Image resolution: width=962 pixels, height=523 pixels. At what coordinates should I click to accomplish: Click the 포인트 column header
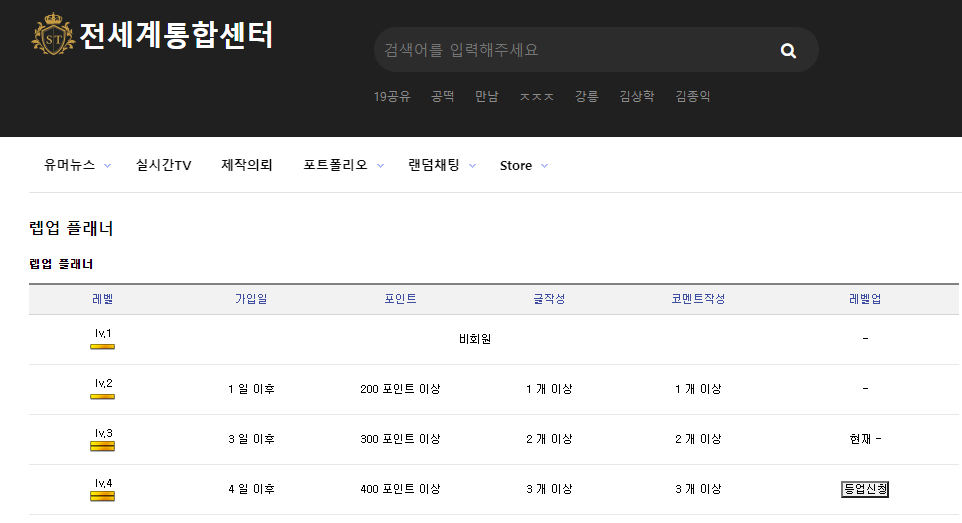coord(400,299)
